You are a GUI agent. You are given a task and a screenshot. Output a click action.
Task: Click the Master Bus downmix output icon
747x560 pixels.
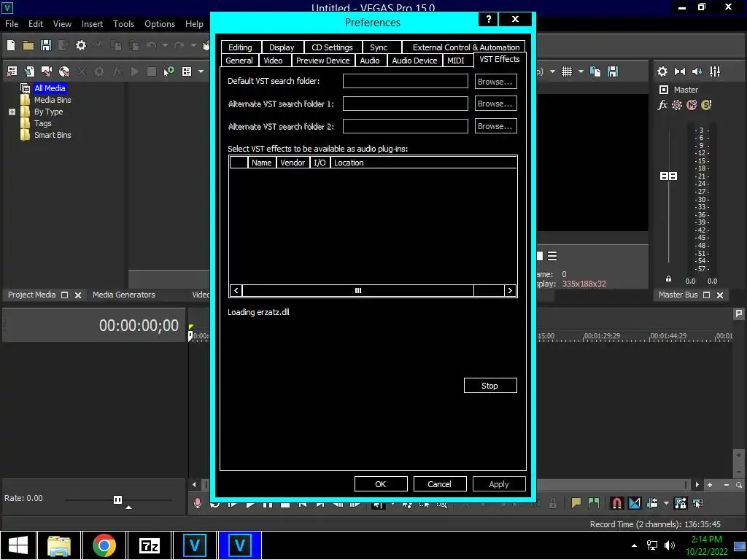click(x=680, y=71)
